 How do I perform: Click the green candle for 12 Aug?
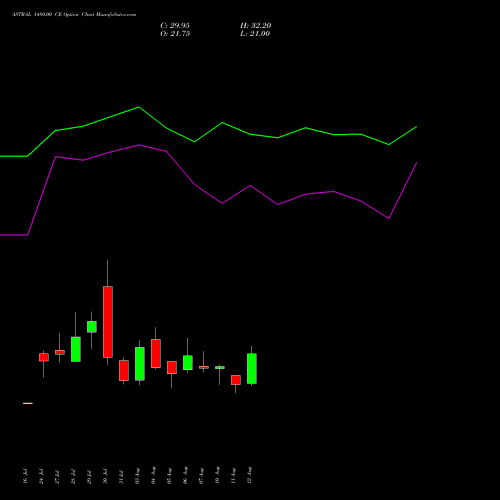(x=252, y=368)
